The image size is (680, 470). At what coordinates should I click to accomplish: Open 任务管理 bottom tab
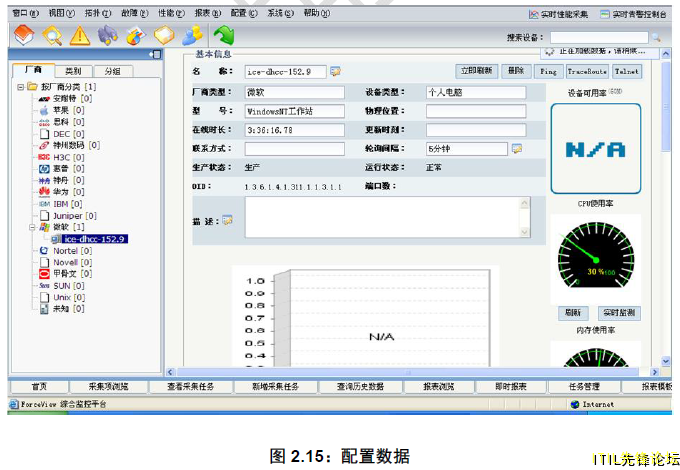(x=584, y=386)
